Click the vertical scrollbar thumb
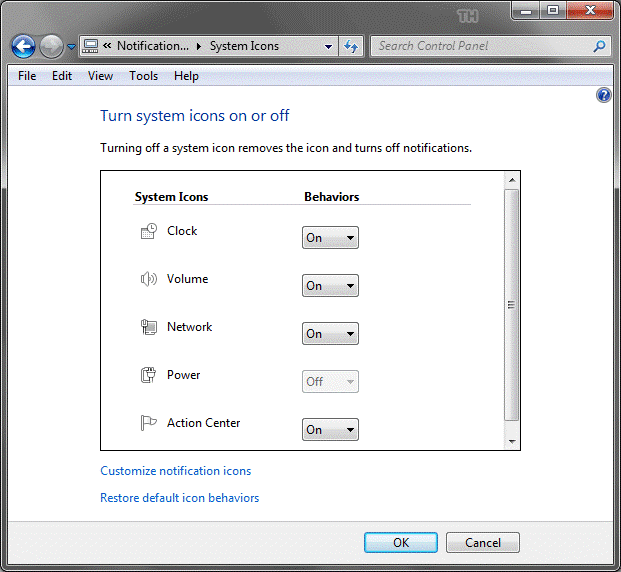 [512, 305]
